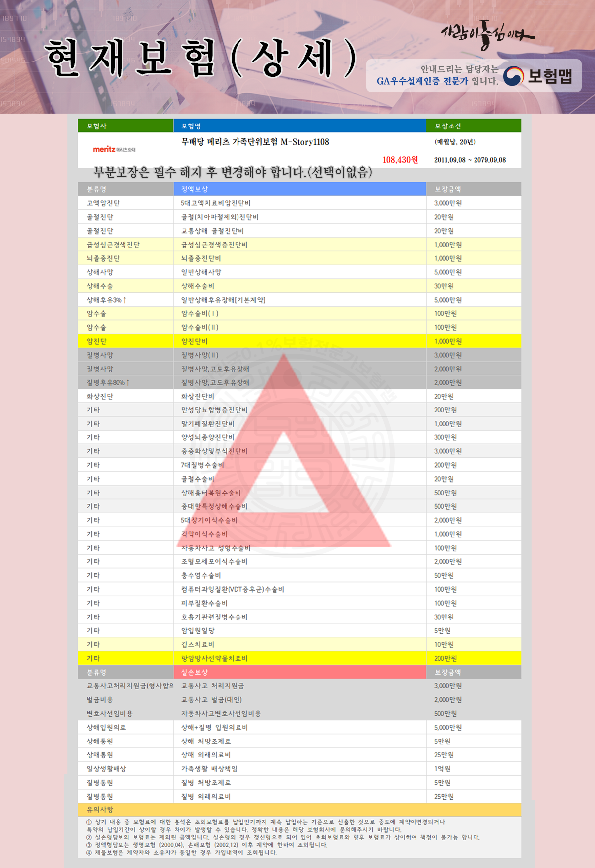Select the 7대질병수술비 row
Image resolution: width=595 pixels, height=868 pixels.
pos(299,465)
